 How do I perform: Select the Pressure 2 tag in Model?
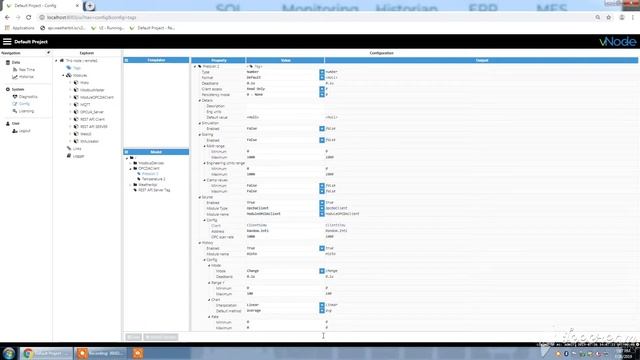[x=150, y=173]
